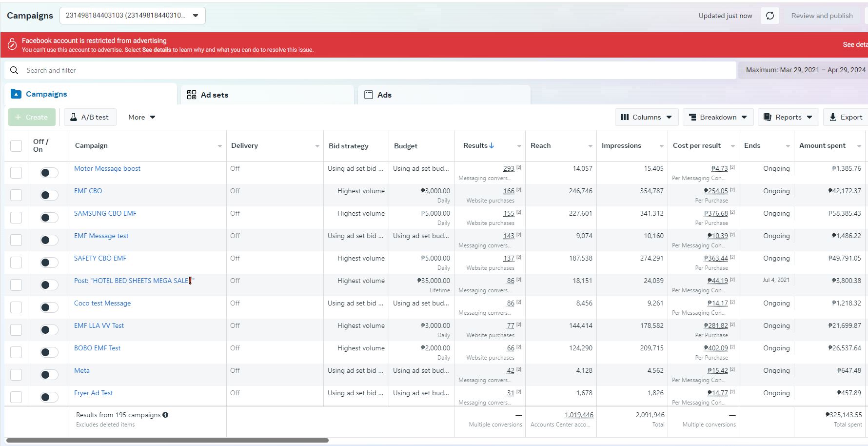868x446 pixels.
Task: Open the Ends column header menu arrow
Action: tap(788, 146)
